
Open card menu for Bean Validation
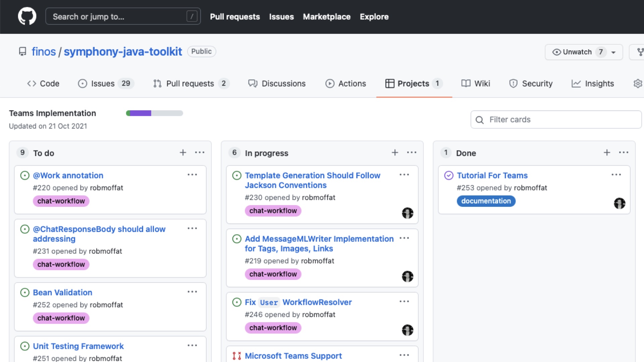pos(192,292)
